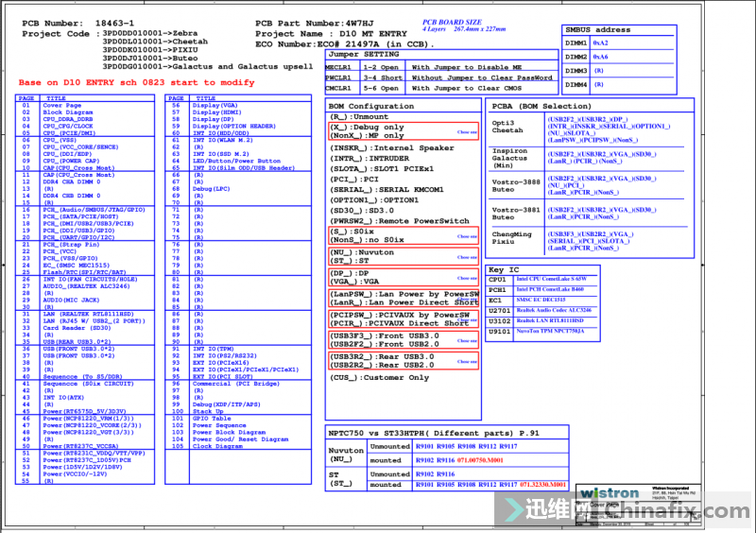Click project code 3PD0DL010001->Cheetah
756x533 pixels.
[x=155, y=42]
